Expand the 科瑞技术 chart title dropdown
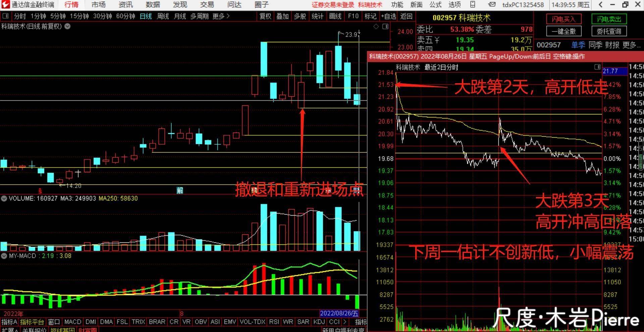This screenshot has height=332, width=644. point(67,26)
